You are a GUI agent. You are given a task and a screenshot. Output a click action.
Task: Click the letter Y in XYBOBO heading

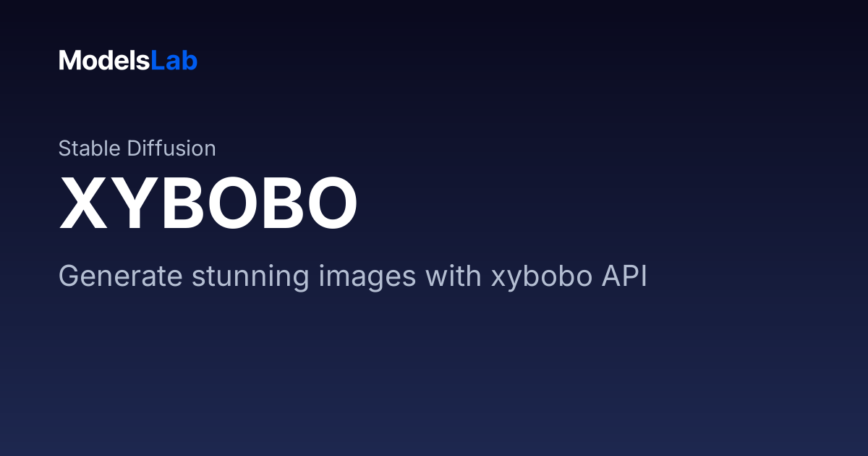coord(132,203)
